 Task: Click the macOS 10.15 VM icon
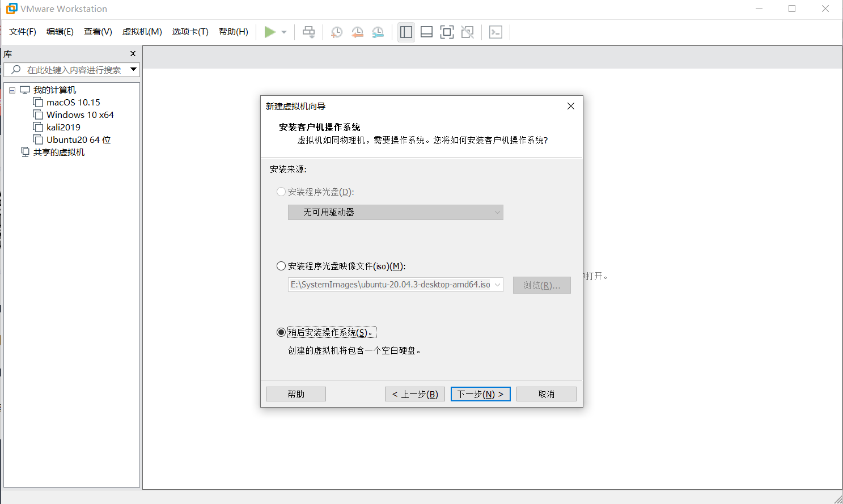click(38, 102)
